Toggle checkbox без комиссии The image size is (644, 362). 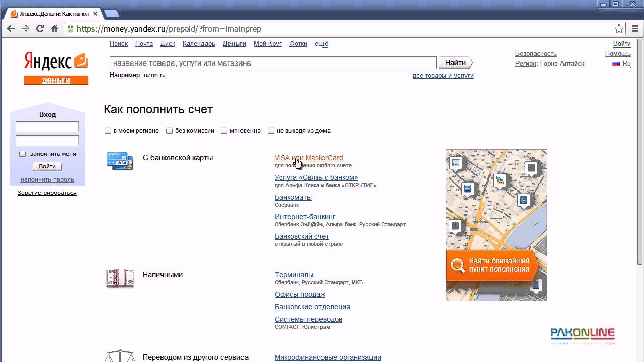170,131
